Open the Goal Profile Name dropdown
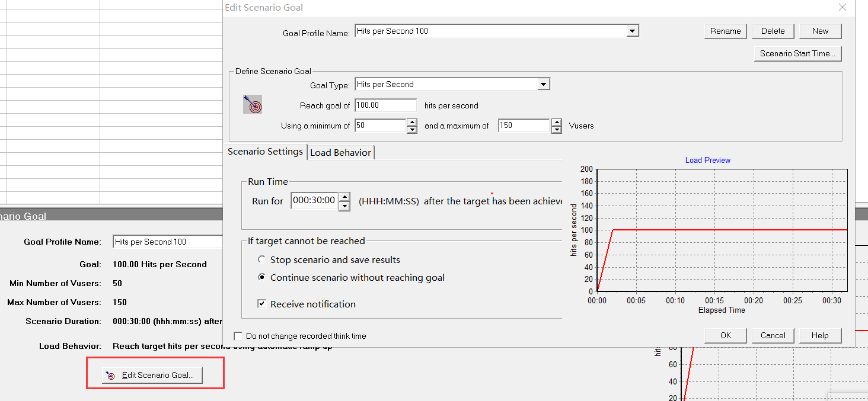The width and height of the screenshot is (868, 401). click(633, 31)
